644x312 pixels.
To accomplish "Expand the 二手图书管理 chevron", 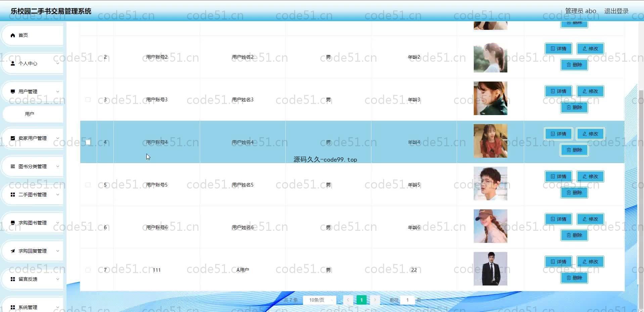I will click(x=57, y=195).
